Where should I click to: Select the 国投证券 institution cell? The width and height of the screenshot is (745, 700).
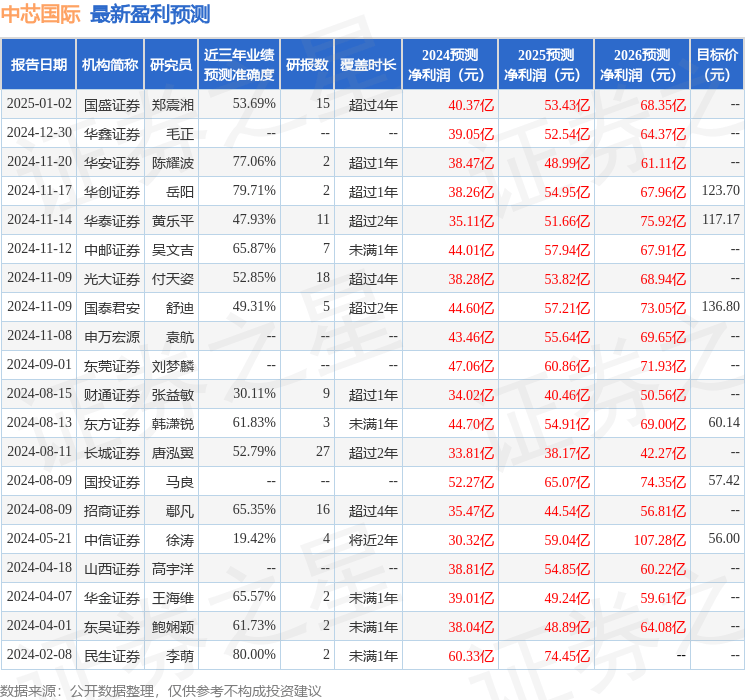coord(112,481)
